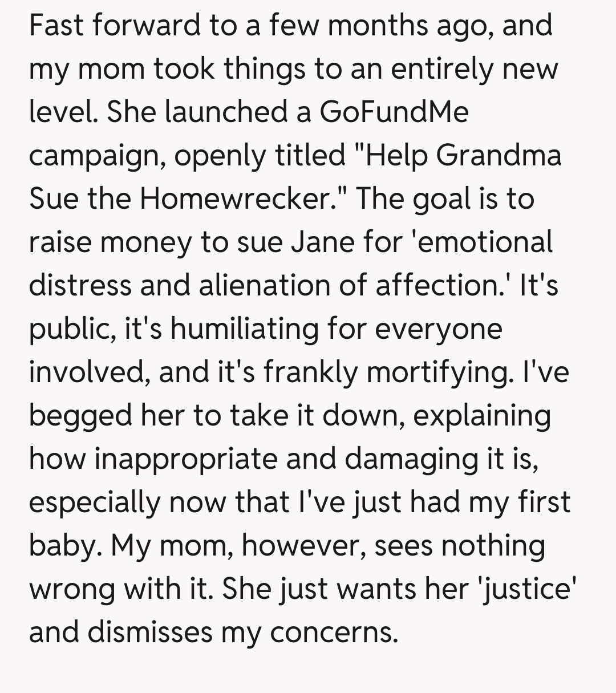
Task: Click the word "GoFundMe" in the paragraph
Action: [394, 112]
